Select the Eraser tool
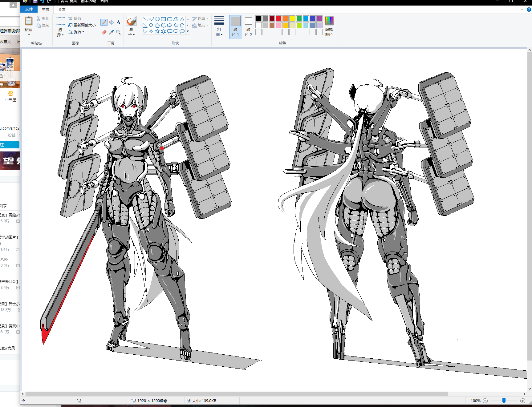Viewport: 532px width, 407px height. tap(104, 32)
